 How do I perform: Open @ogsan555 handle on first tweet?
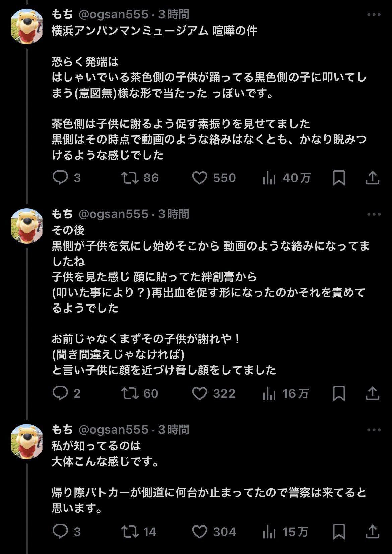pos(113,14)
